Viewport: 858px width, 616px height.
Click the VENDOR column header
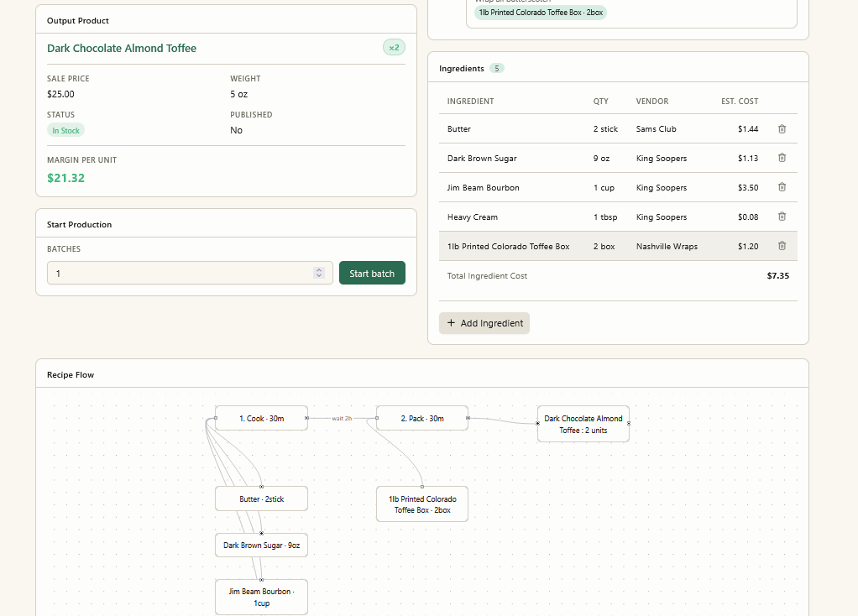point(652,102)
